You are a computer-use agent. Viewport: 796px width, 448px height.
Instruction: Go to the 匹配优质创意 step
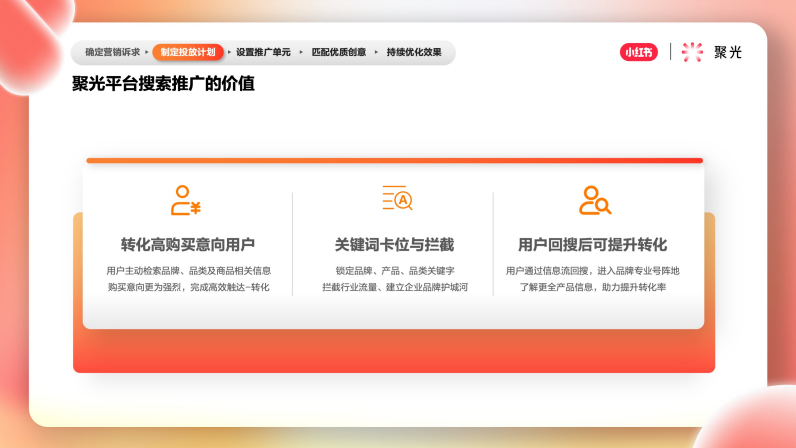339,52
